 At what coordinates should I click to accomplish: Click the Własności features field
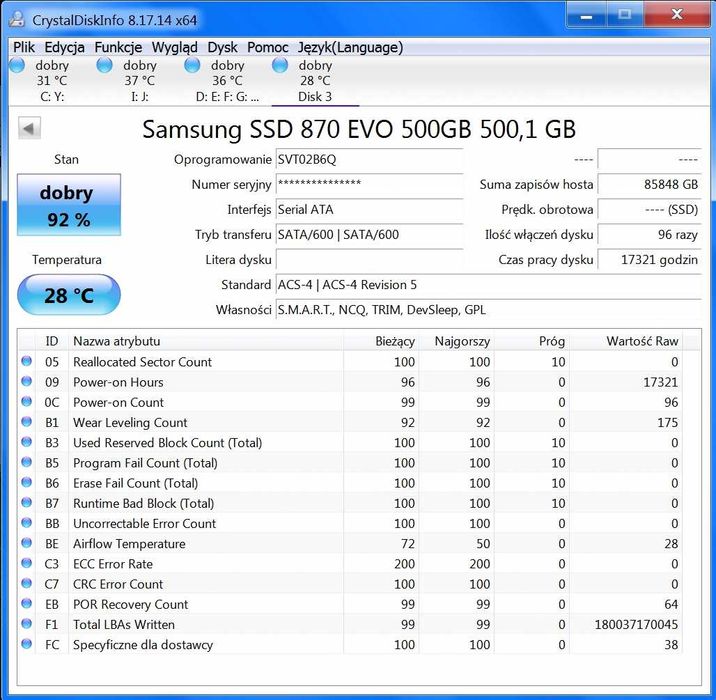coord(489,311)
